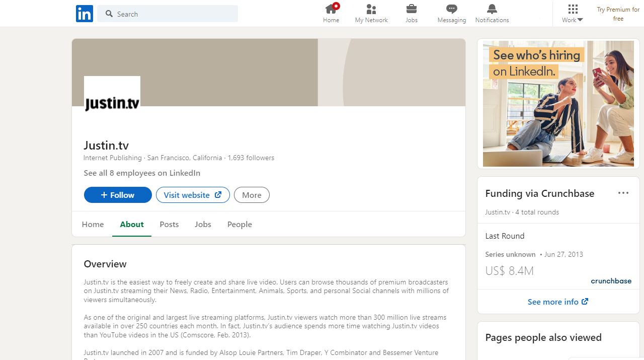
Task: Open Jobs briefcase icon
Action: pyautogui.click(x=412, y=9)
